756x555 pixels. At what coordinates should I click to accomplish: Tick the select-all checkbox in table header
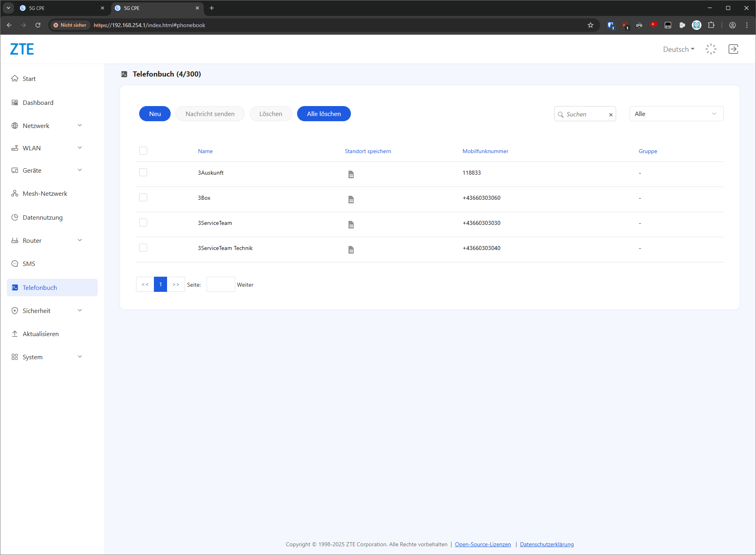tap(143, 151)
